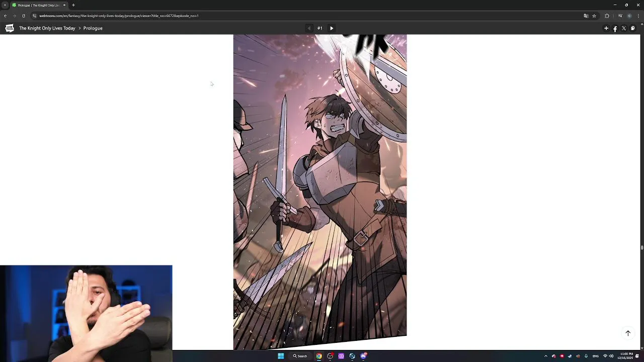Viewport: 644px width, 362px height.
Task: Click the WEBTOON logo icon
Action: tap(9, 28)
